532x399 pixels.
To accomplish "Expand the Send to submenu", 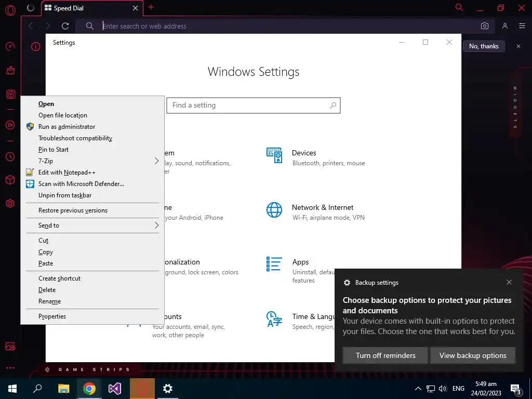I will [92, 225].
